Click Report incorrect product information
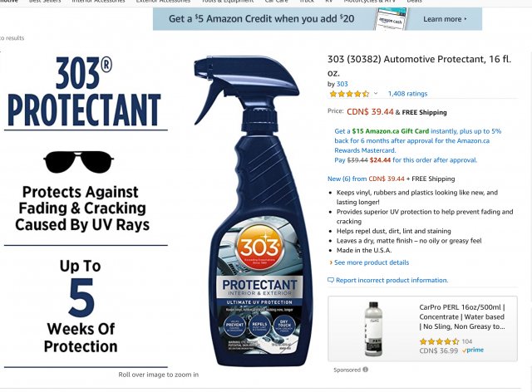 click(x=392, y=280)
